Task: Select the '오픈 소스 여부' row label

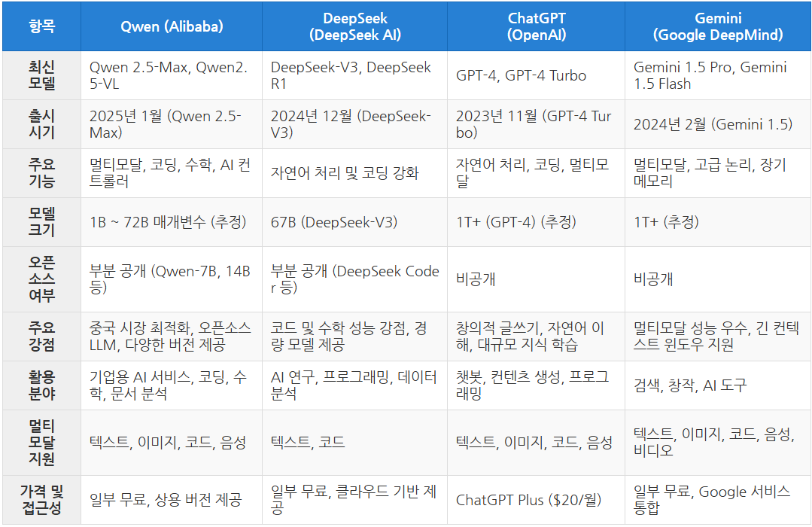Action: pos(42,279)
